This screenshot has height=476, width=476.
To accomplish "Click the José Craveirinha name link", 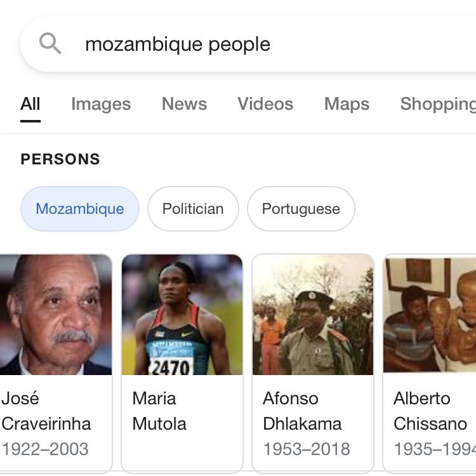I will point(46,411).
